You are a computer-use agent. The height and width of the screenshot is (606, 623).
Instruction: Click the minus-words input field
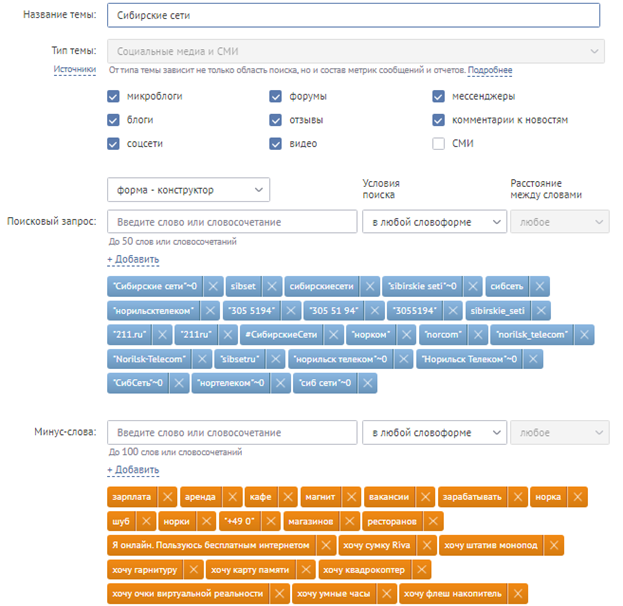pyautogui.click(x=232, y=433)
